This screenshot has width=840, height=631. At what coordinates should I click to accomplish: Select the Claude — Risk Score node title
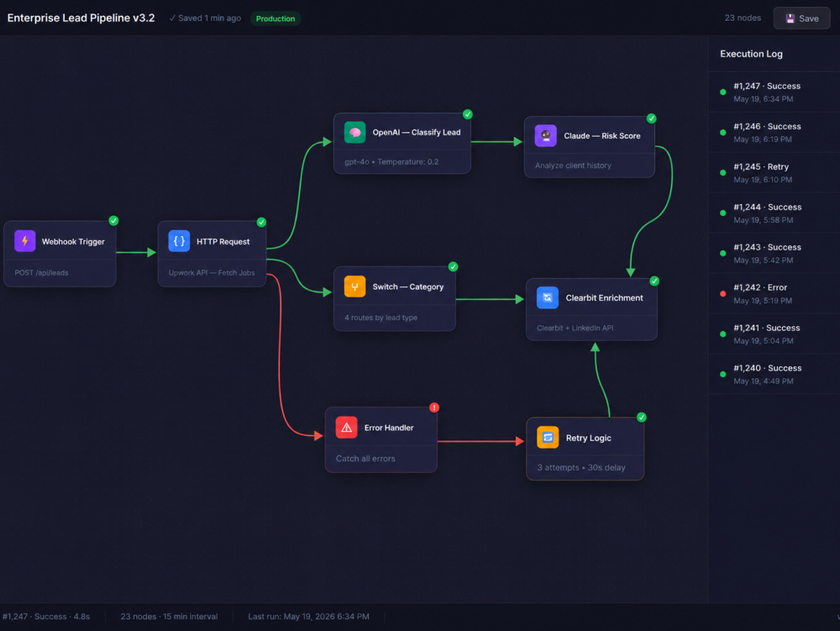coord(602,135)
